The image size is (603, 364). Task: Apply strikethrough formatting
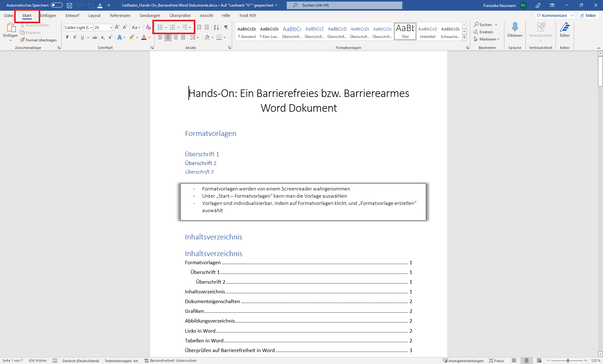click(x=95, y=37)
